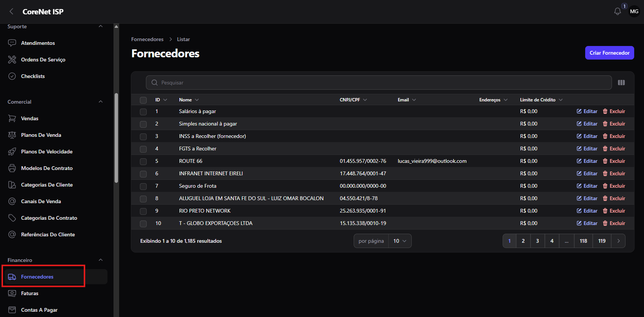Click the Planos De Venda scale icon
644x317 pixels.
12,135
